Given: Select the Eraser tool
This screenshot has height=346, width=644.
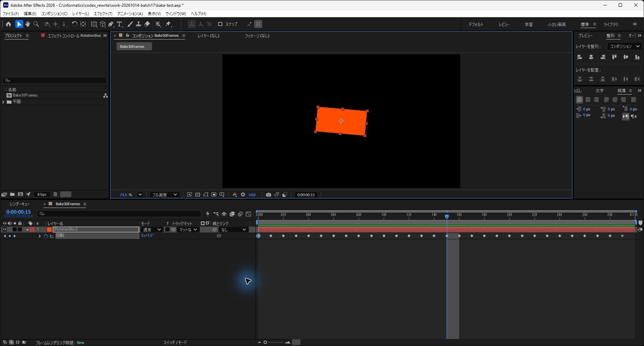Looking at the screenshot, I should tap(147, 24).
